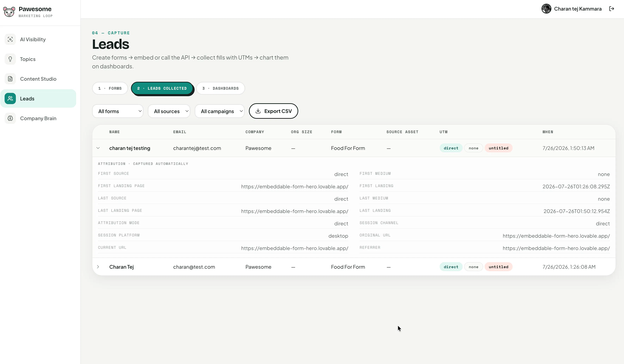Click timestamp 7/26/2026, 1:26:08 AM
Screen dimensions: 624x364
pos(569,267)
